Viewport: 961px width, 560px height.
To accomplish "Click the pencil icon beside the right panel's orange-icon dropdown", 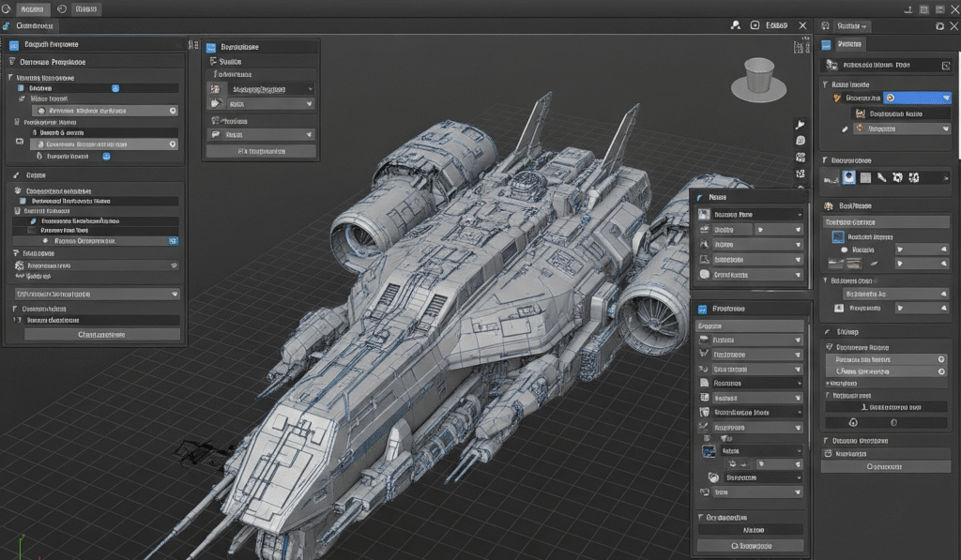I will coord(845,129).
